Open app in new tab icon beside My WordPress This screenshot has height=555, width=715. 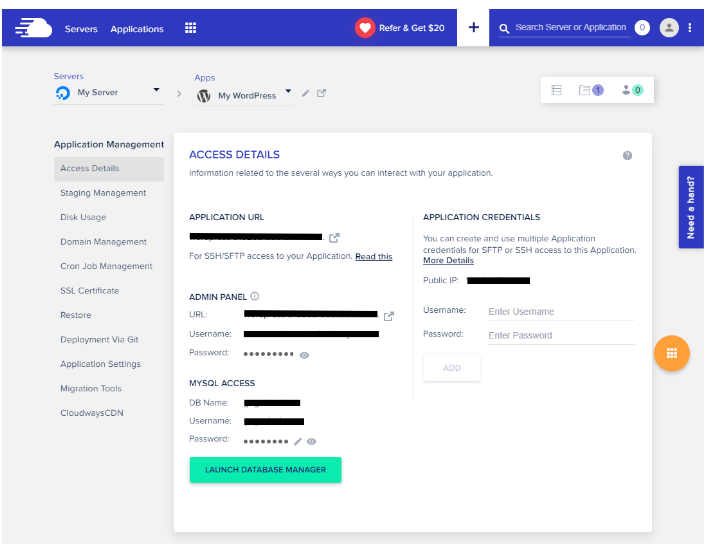pyautogui.click(x=321, y=93)
